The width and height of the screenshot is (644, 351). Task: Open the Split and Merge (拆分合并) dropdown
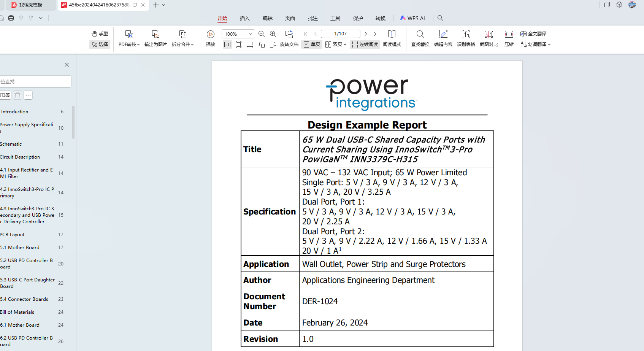tap(182, 44)
